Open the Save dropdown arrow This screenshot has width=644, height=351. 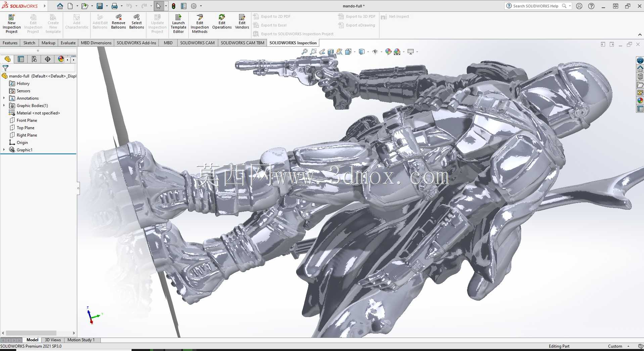pos(107,6)
